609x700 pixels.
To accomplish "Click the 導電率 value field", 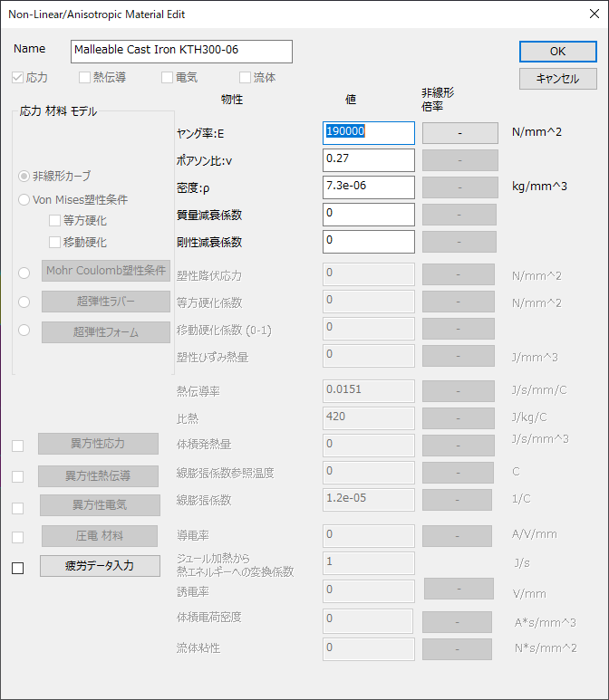I will pyautogui.click(x=369, y=536).
